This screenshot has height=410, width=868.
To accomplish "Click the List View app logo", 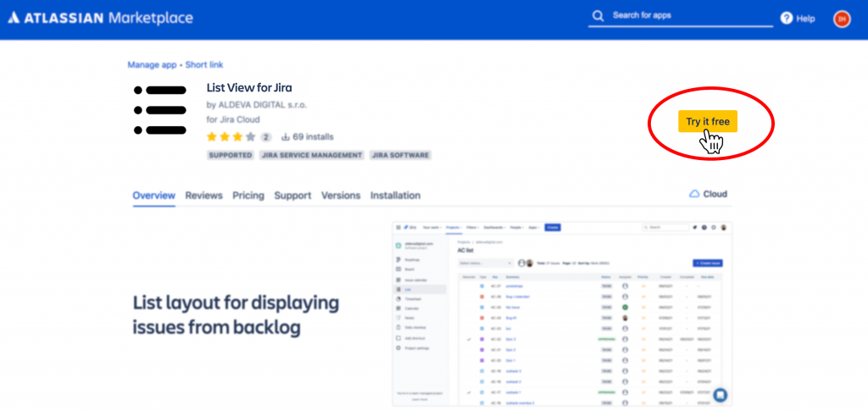I will click(160, 110).
